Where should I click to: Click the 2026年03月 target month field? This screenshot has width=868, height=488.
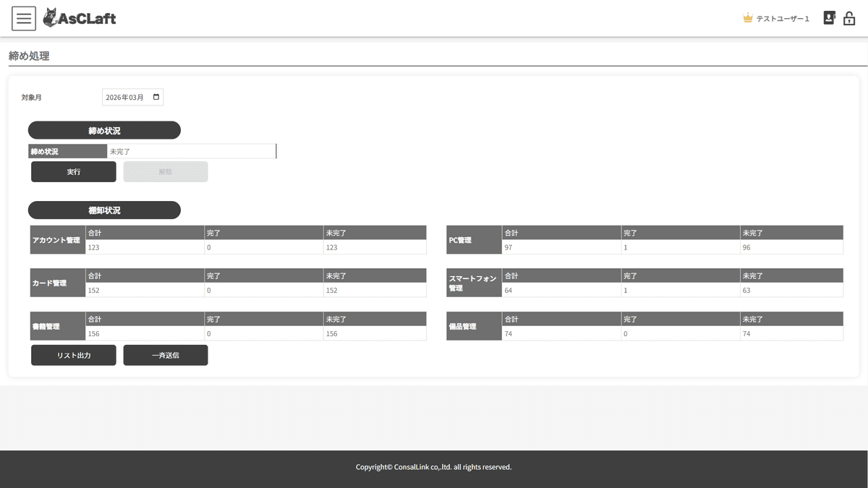[x=126, y=97]
